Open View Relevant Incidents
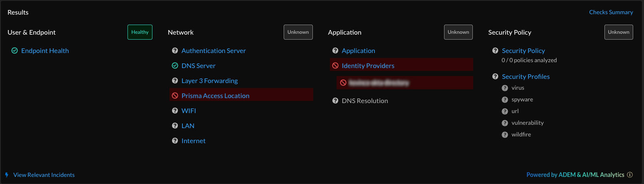The width and height of the screenshot is (644, 184). click(x=44, y=175)
